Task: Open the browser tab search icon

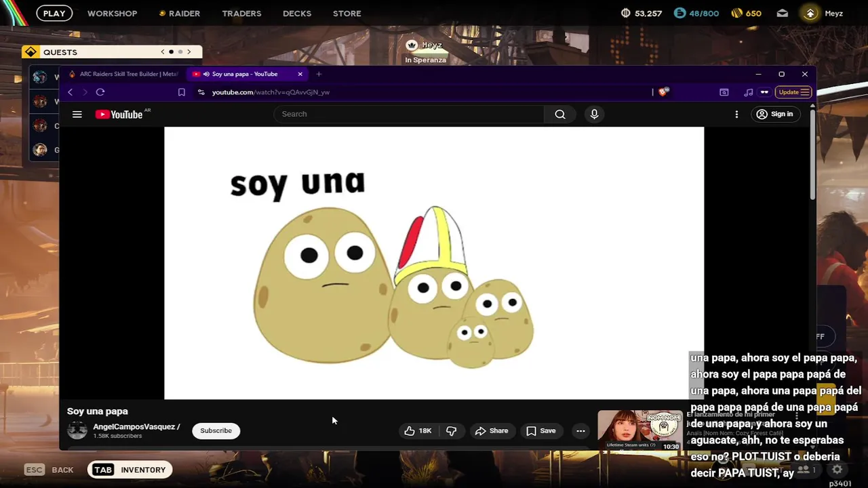Action: pyautogui.click(x=724, y=92)
